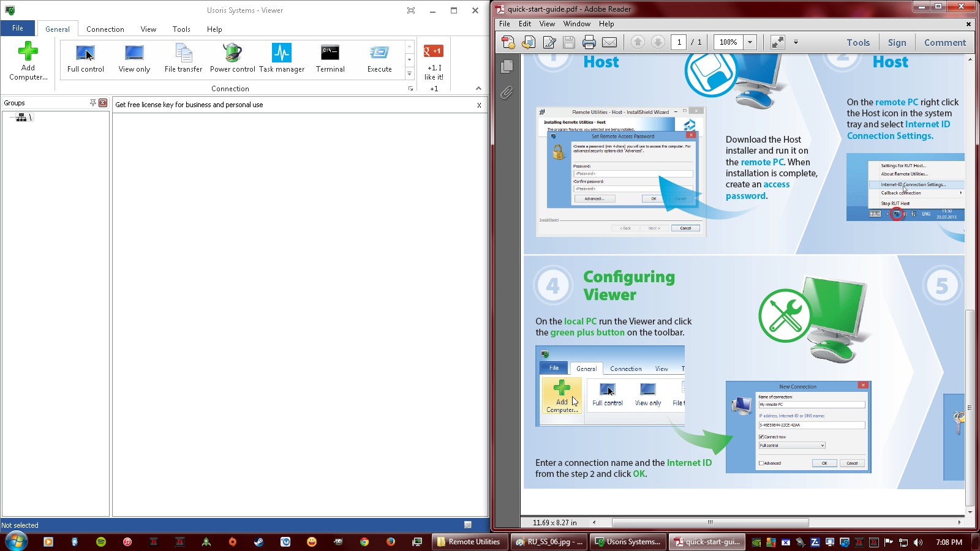
Task: Click the PDF horizontal scrollbar thumb
Action: tap(710, 522)
